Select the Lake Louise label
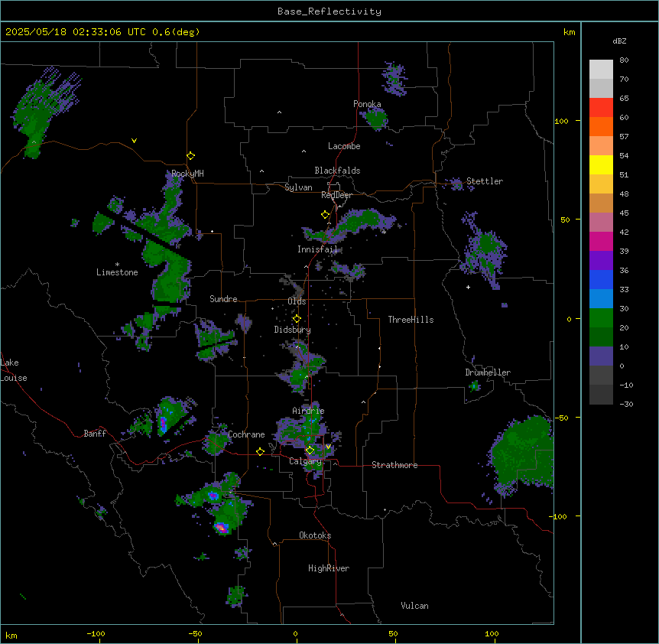The image size is (659, 644). click(14, 370)
